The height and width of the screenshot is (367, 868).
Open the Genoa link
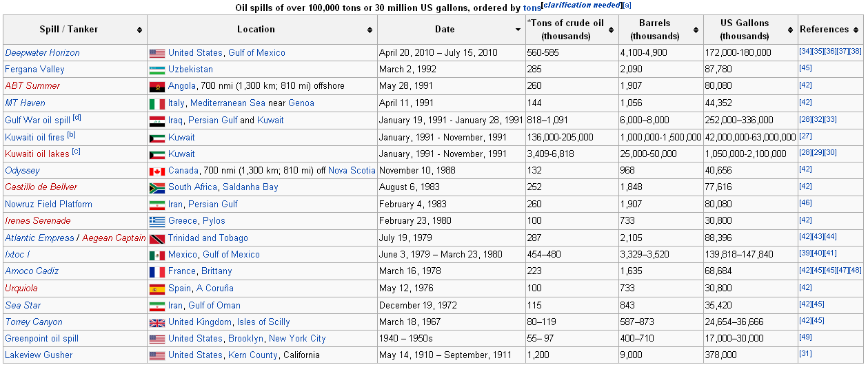[301, 103]
